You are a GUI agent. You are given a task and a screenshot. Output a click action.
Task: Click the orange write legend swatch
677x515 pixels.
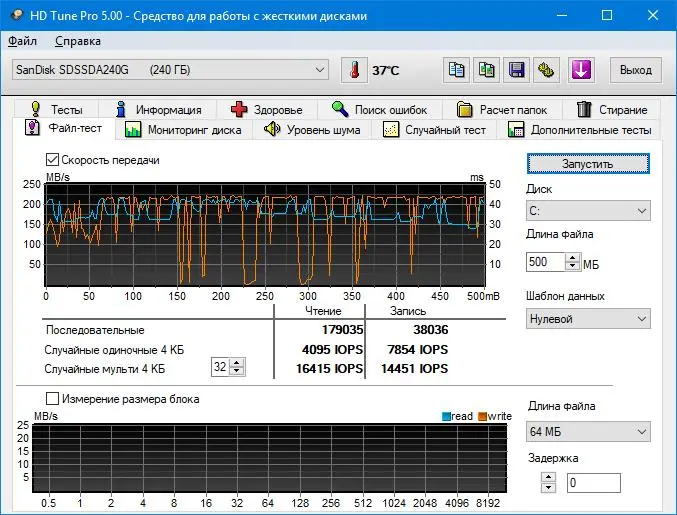[482, 416]
